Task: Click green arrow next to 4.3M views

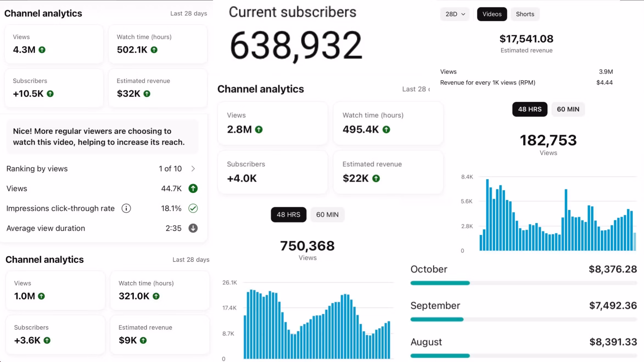Action: (42, 50)
